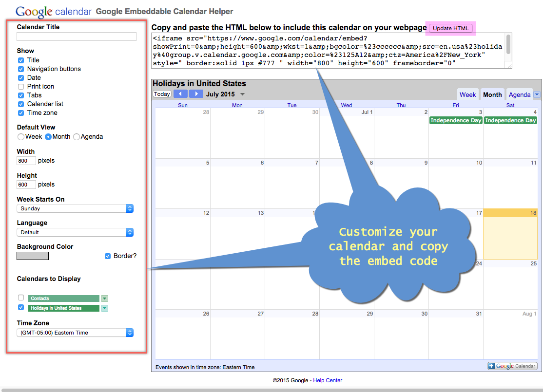Switch to the Week tab
This screenshot has height=392, width=543.
(x=467, y=94)
